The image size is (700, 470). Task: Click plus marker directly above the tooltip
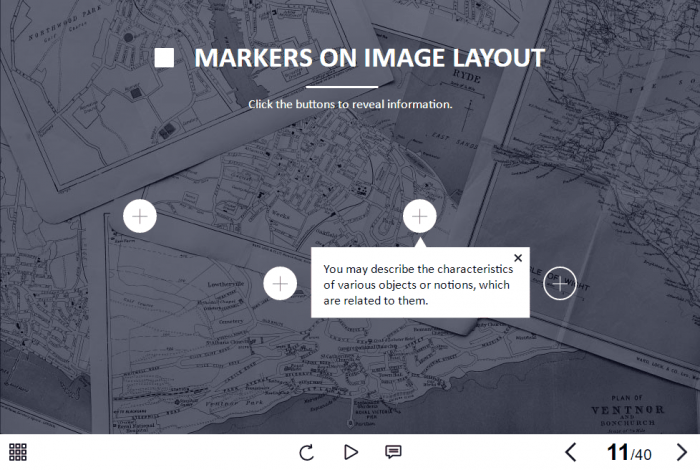click(419, 216)
